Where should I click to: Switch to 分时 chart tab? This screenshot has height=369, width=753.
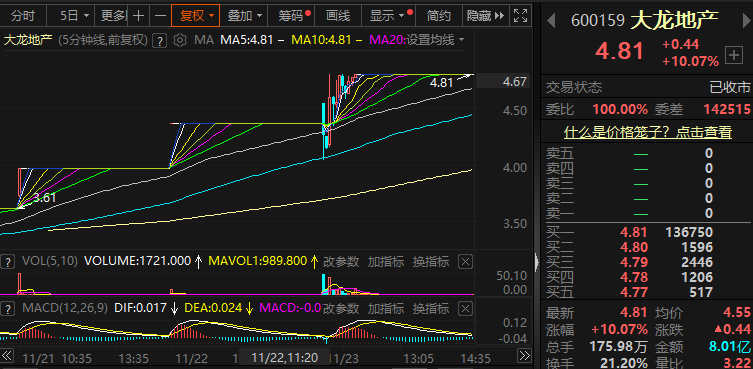point(23,16)
